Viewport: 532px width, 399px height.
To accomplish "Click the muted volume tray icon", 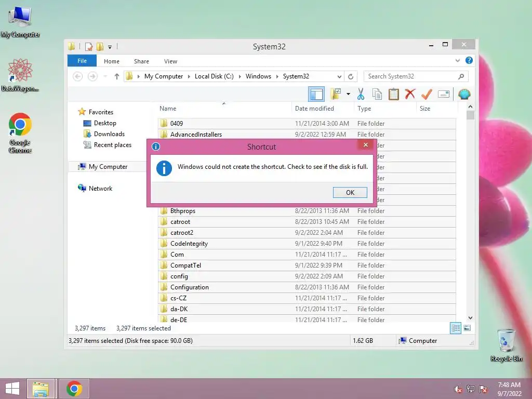I will click(458, 389).
